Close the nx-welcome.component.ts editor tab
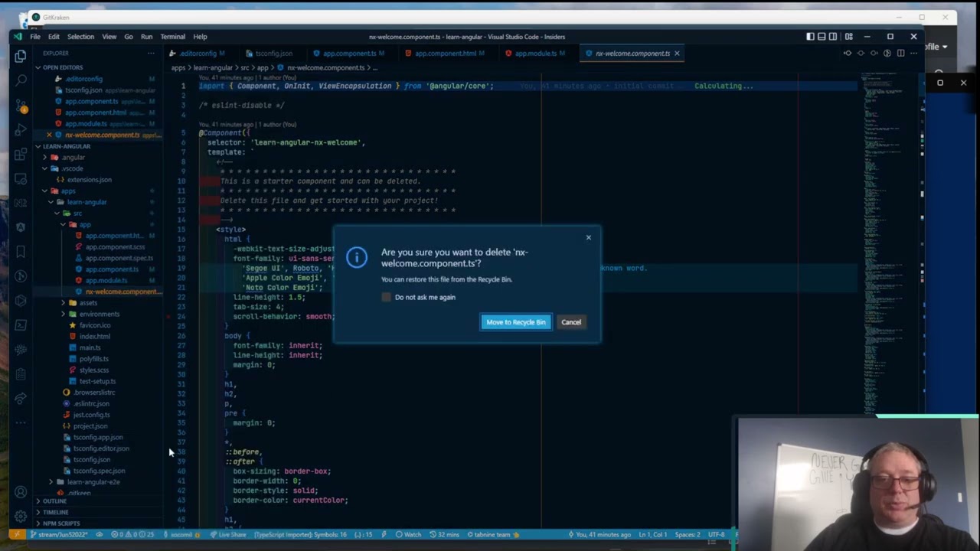The width and height of the screenshot is (980, 551). tap(677, 54)
